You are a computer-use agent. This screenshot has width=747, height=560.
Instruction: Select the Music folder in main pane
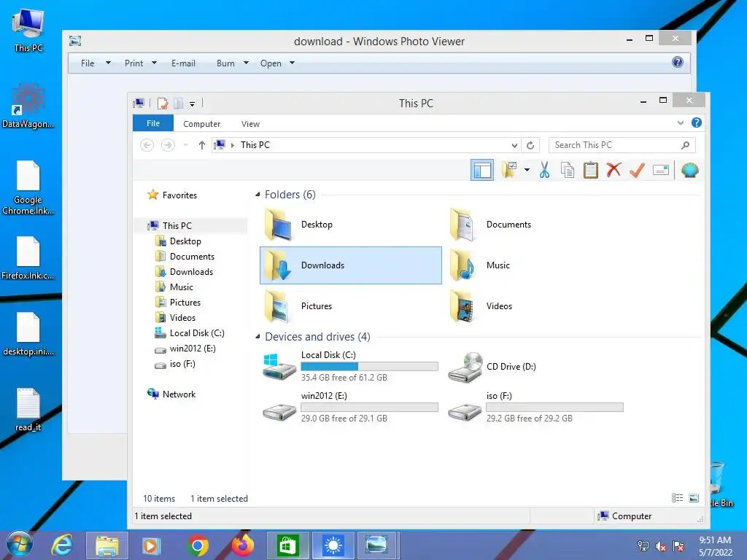pyautogui.click(x=536, y=265)
